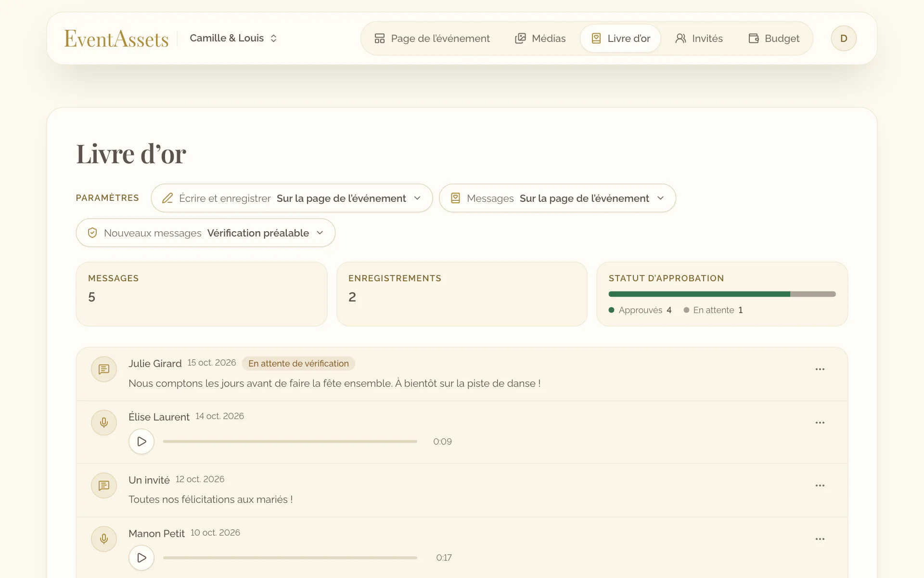Click Un invité's message type icon
The width and height of the screenshot is (924, 578).
coord(104,486)
